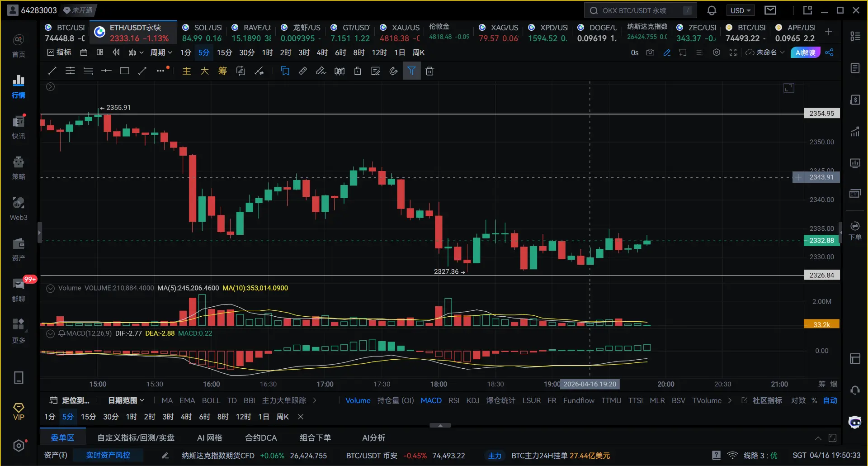Toggle the 主 main-force overlay
The height and width of the screenshot is (466, 868).
187,71
